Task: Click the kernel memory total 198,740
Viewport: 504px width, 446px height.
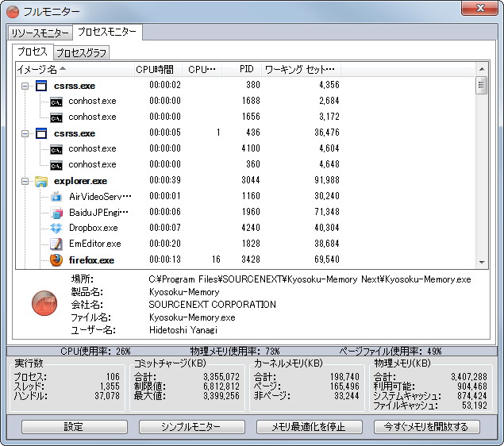Action: (x=344, y=377)
